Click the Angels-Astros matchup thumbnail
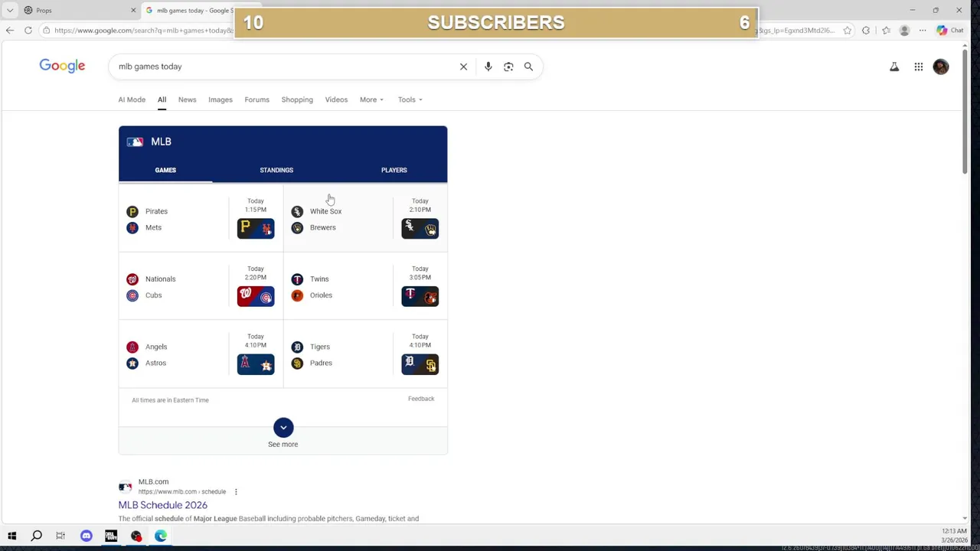 click(x=256, y=364)
